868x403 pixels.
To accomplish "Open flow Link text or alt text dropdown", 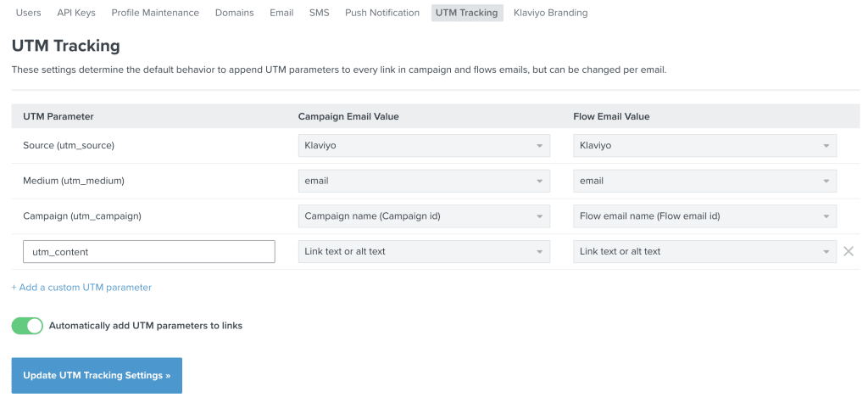I will (704, 252).
